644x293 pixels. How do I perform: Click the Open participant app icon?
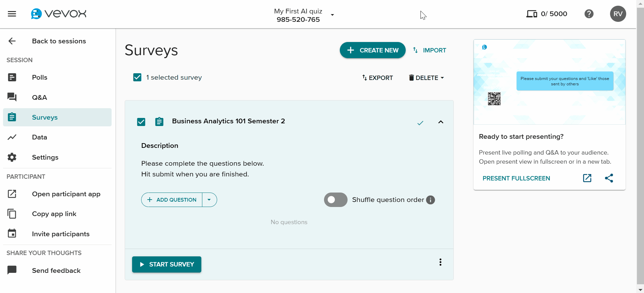click(x=12, y=194)
